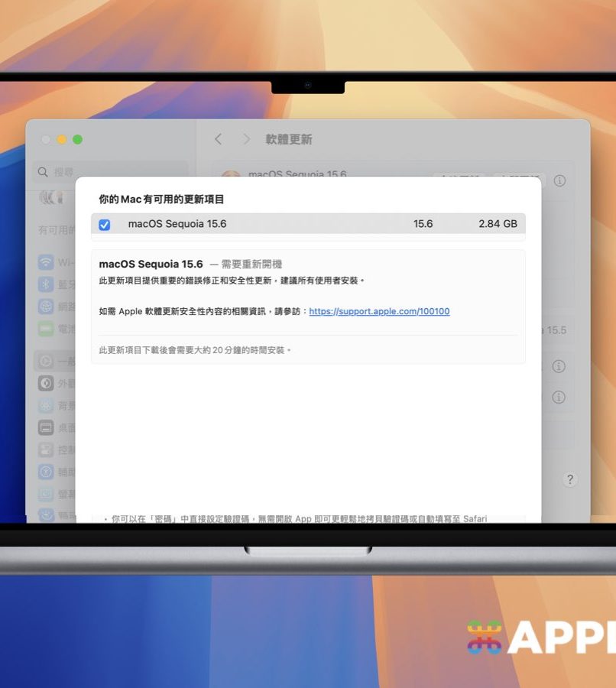
Task: Click the lowest info icon above help button
Action: (x=559, y=398)
